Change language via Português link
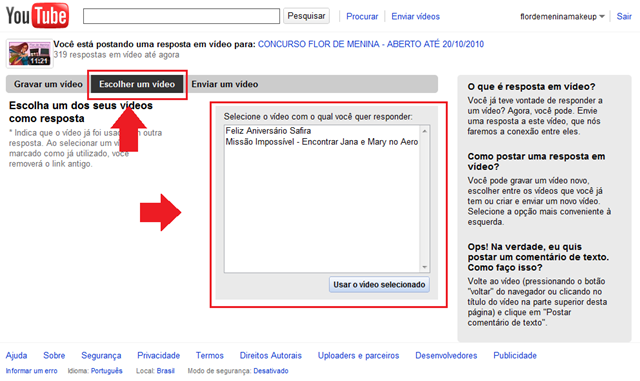Viewport: 640px width, 381px height. 107,371
